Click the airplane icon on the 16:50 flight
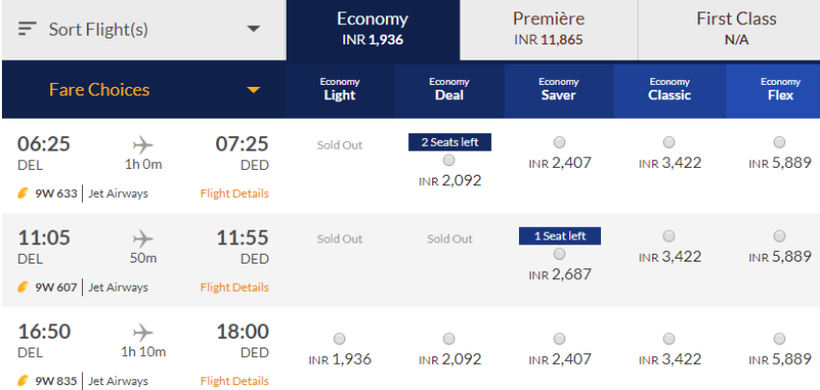Screen dimensions: 820x390 [x=143, y=332]
